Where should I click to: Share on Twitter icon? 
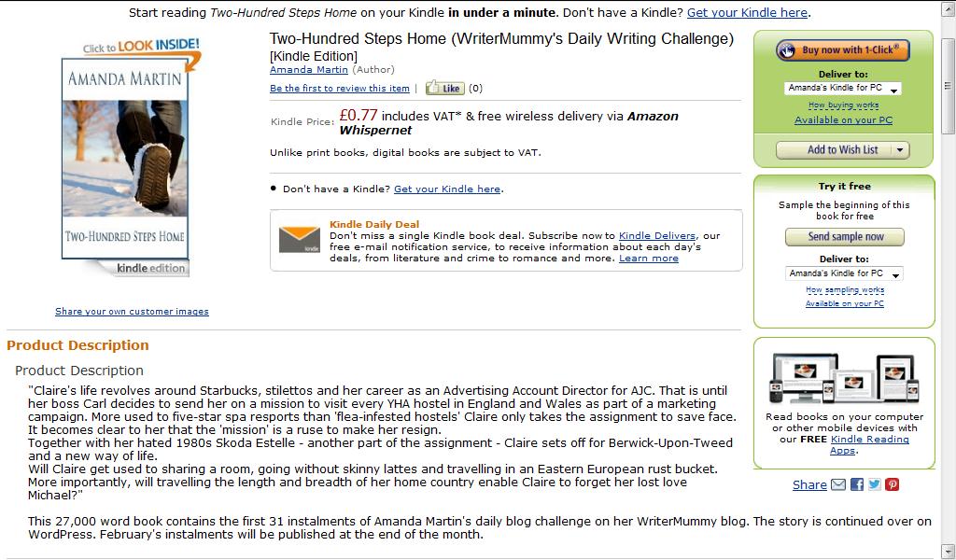tap(875, 484)
